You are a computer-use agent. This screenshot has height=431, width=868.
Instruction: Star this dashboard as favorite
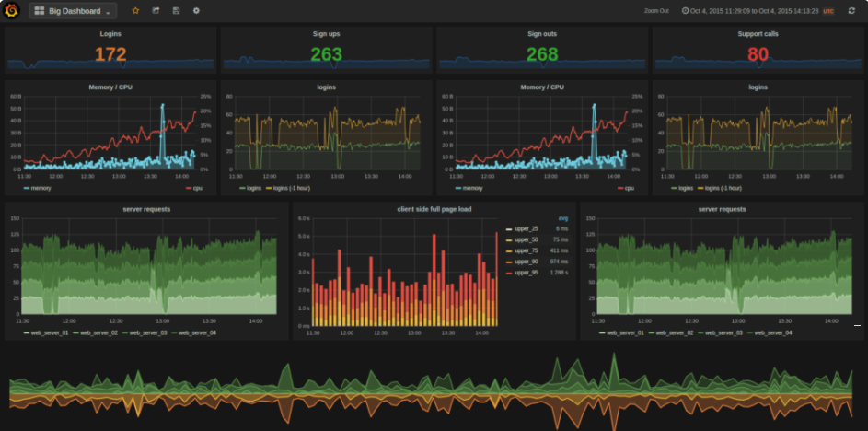(135, 11)
